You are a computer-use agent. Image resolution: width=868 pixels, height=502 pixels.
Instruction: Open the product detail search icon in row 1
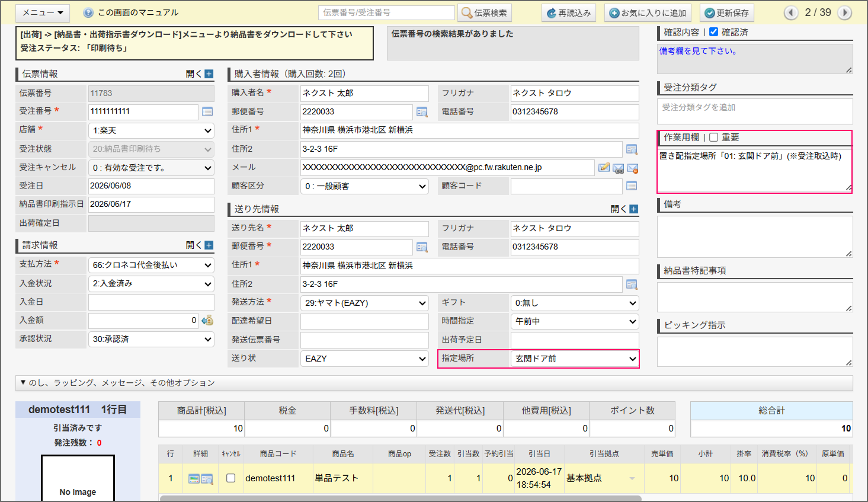207,478
